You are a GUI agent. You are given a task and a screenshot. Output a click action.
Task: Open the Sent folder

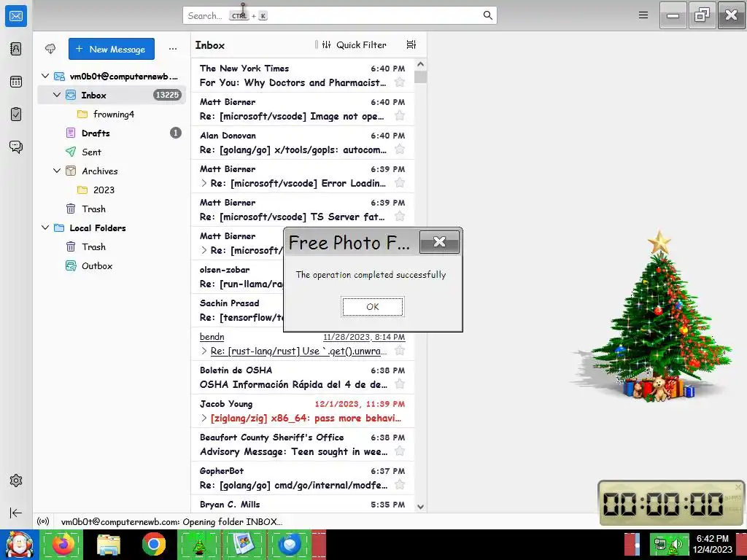(x=112, y=152)
